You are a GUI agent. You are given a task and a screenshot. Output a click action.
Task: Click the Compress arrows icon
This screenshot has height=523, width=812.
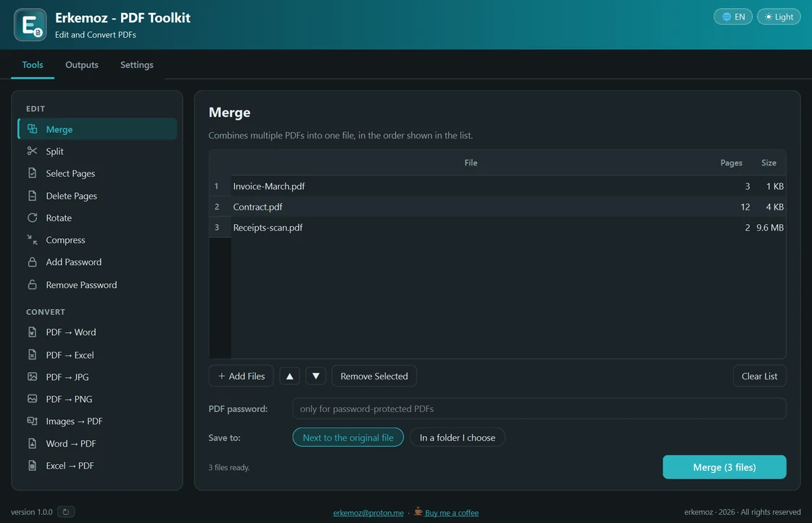coord(32,239)
